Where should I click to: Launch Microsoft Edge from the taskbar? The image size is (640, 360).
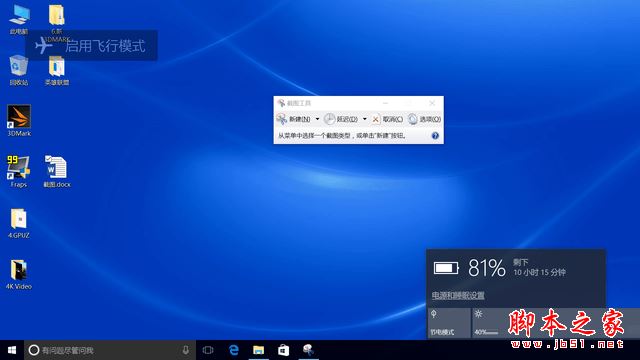[233, 350]
